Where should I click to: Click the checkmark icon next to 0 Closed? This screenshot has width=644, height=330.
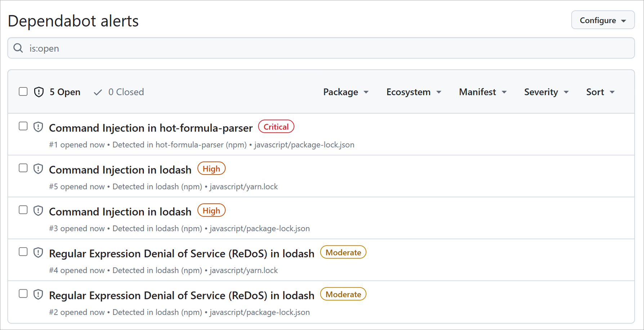(97, 92)
